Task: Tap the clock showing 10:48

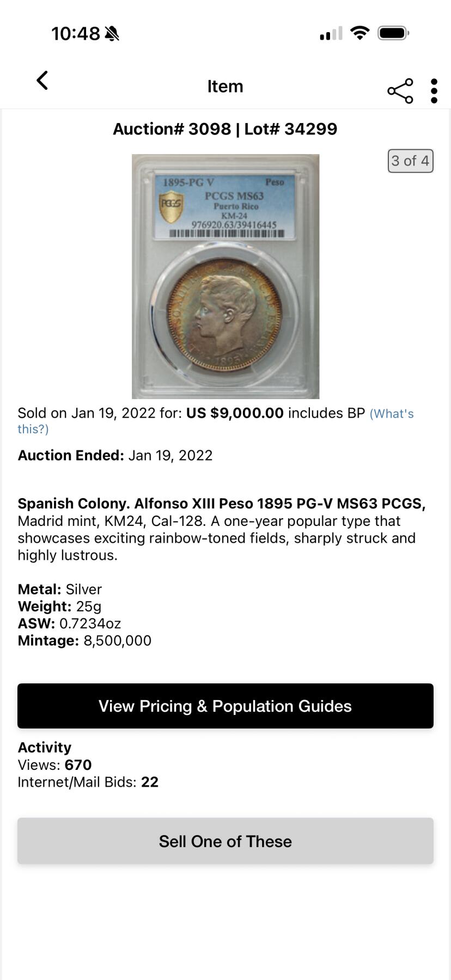Action: click(77, 33)
